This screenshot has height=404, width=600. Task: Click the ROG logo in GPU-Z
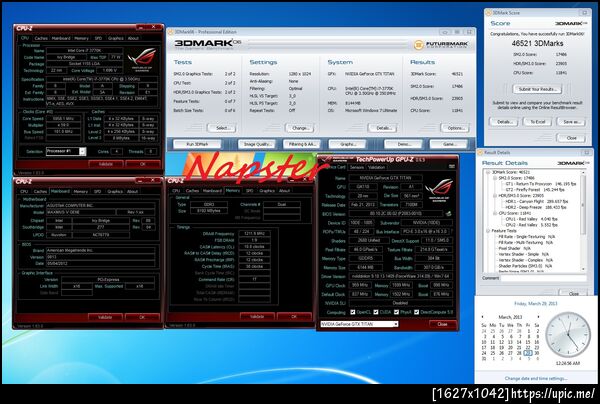(439, 190)
